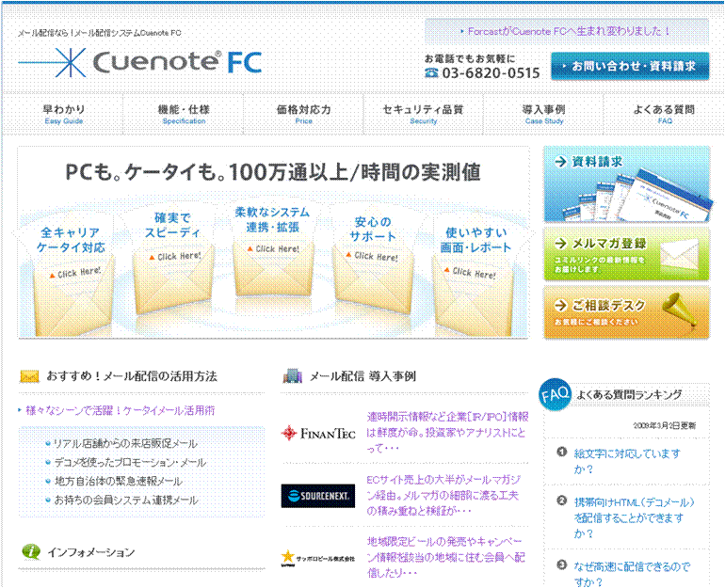The width and height of the screenshot is (725, 588).
Task: Open FAQ 絵文字に対応していますか
Action: (x=627, y=461)
